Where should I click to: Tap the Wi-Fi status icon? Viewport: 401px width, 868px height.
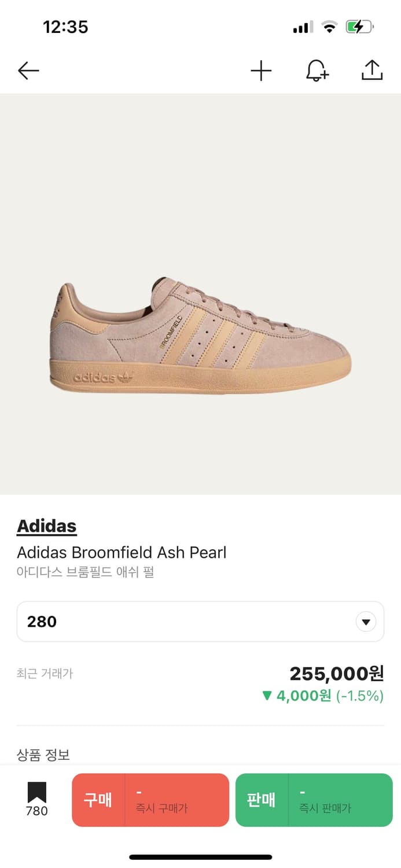click(330, 27)
